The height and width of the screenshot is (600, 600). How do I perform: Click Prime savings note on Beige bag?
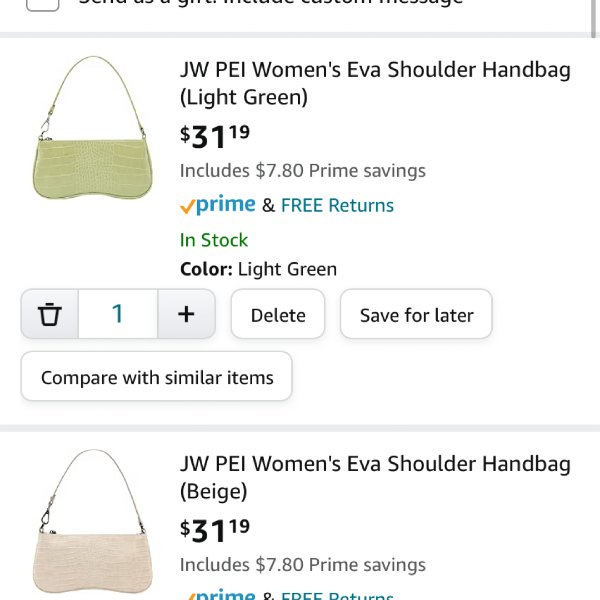303,565
